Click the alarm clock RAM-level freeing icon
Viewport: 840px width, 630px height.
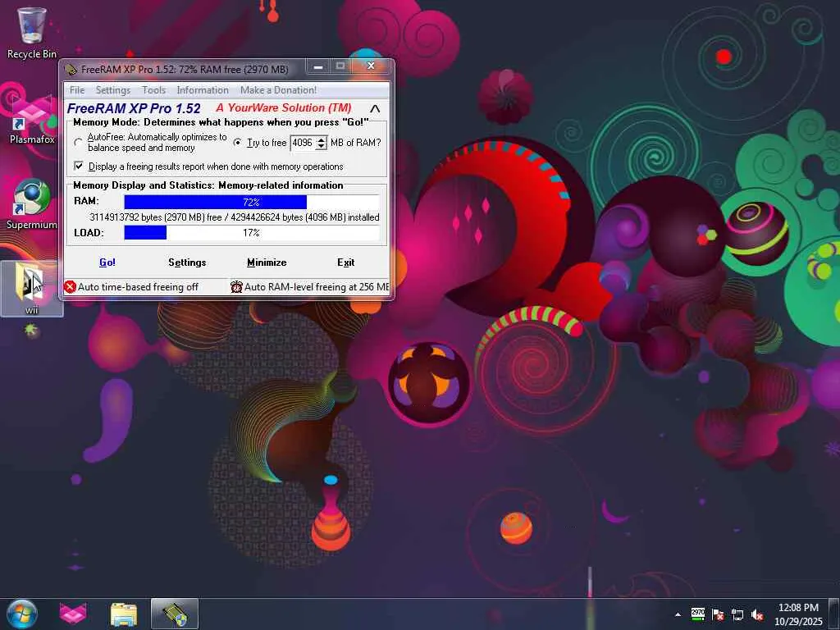coord(236,287)
